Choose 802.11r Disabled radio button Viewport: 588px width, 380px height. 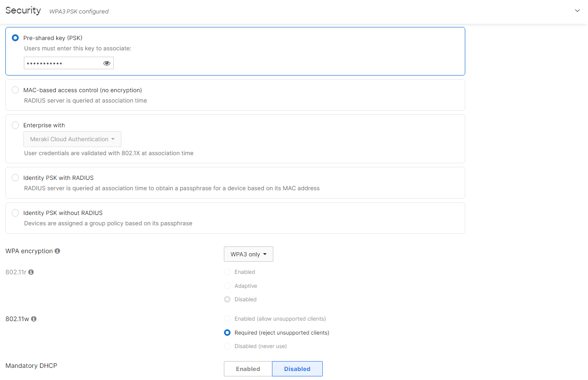tap(227, 300)
